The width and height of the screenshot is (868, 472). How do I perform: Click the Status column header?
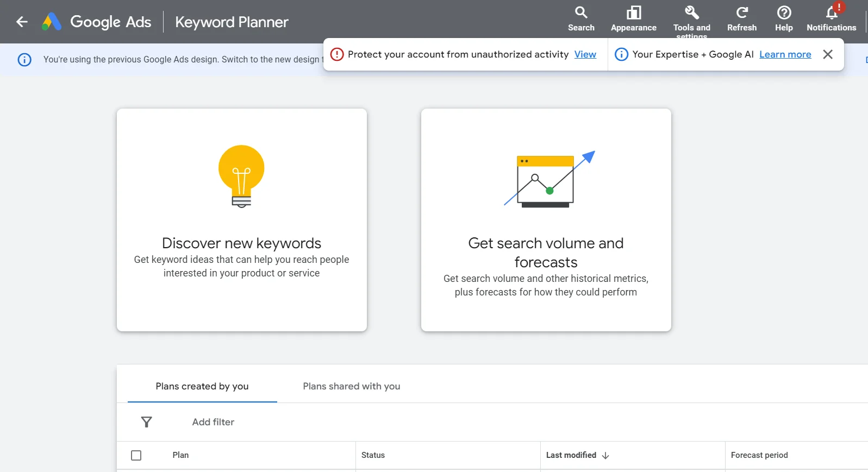click(x=373, y=455)
